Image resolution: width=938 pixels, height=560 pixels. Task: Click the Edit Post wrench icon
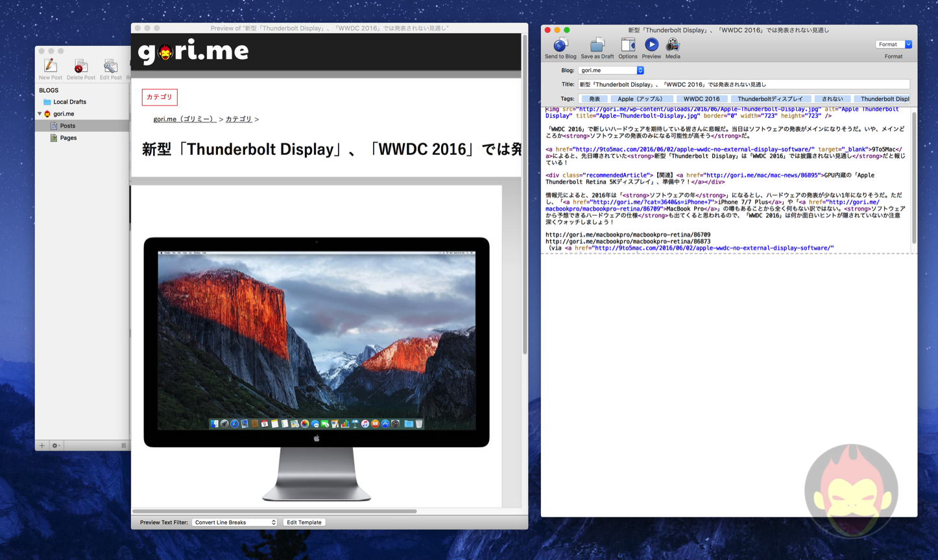coord(110,66)
